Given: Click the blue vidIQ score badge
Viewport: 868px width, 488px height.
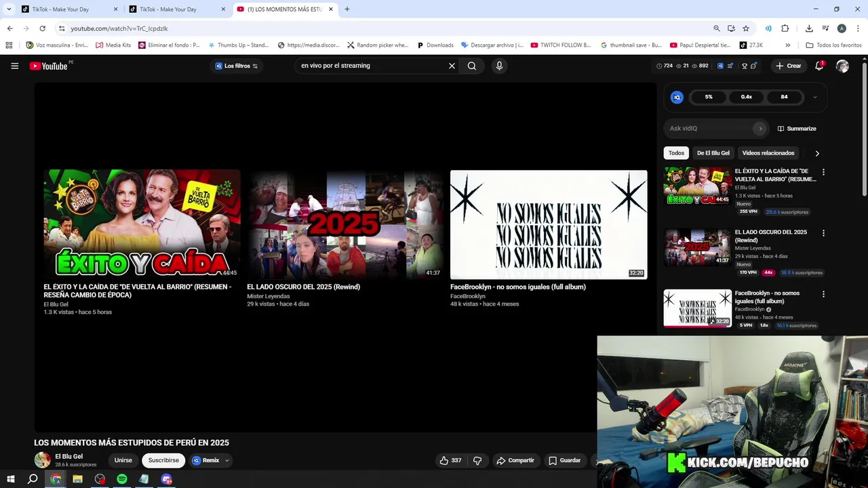Looking at the screenshot, I should [x=677, y=97].
